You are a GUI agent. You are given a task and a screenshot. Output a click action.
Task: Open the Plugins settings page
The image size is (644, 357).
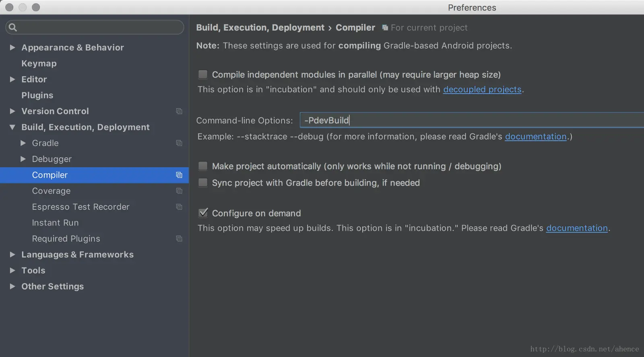click(37, 95)
